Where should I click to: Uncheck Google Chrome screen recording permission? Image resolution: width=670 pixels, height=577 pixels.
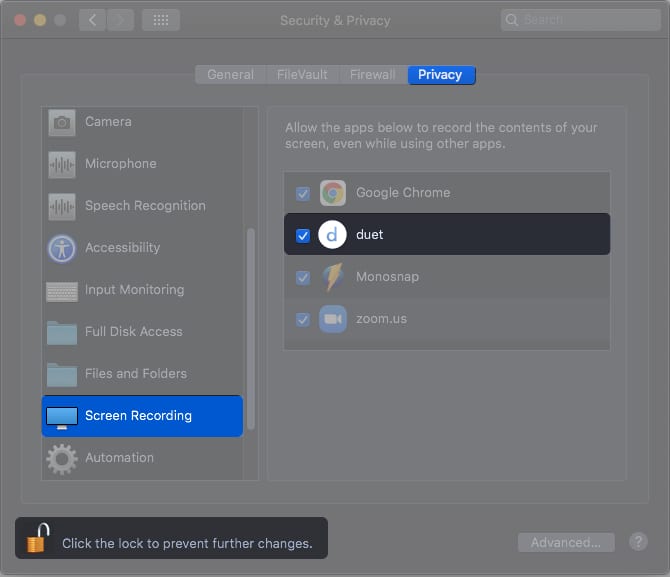(x=303, y=194)
